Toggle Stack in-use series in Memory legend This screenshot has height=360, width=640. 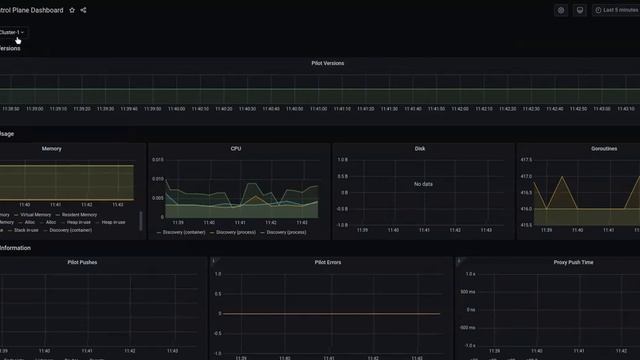tap(26, 230)
